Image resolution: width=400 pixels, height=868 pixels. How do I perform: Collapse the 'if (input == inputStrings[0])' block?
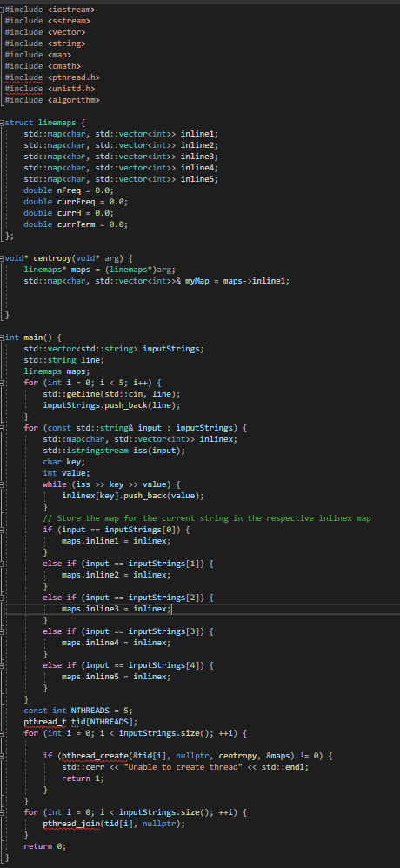coord(3,530)
